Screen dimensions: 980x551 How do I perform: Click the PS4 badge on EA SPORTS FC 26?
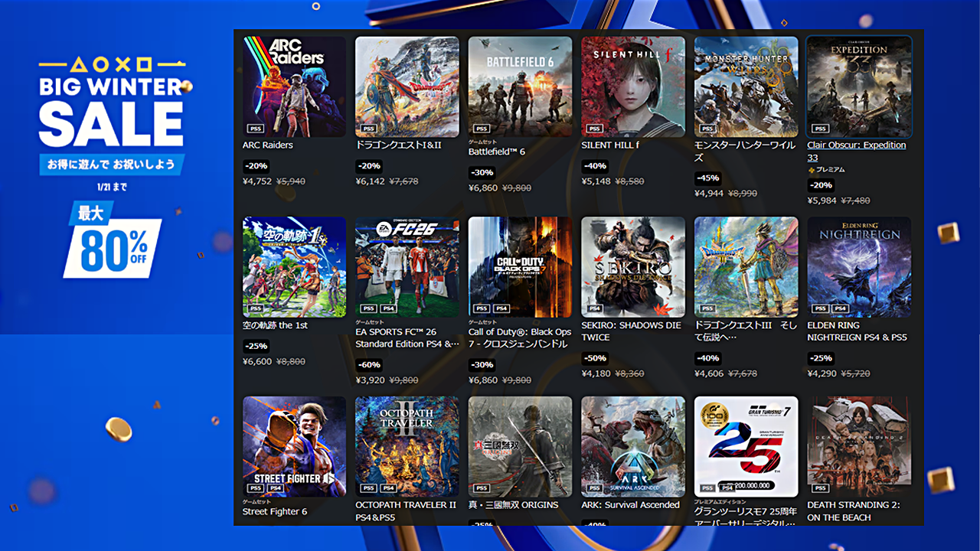387,308
